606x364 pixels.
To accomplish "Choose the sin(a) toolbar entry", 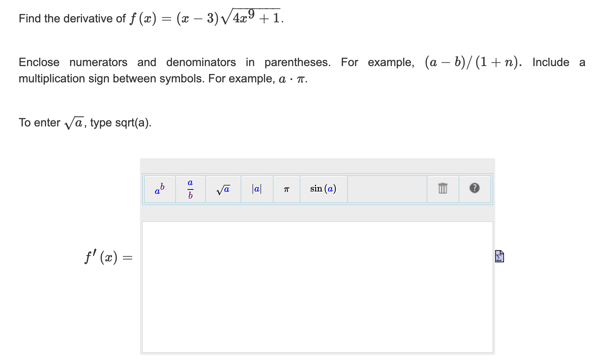I will pos(323,189).
